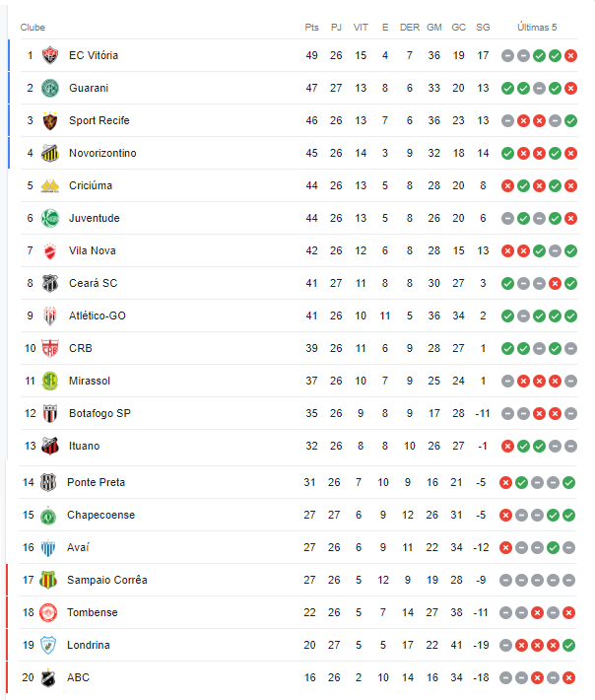
Task: Click the Últimas 5 column header
Action: click(x=537, y=27)
